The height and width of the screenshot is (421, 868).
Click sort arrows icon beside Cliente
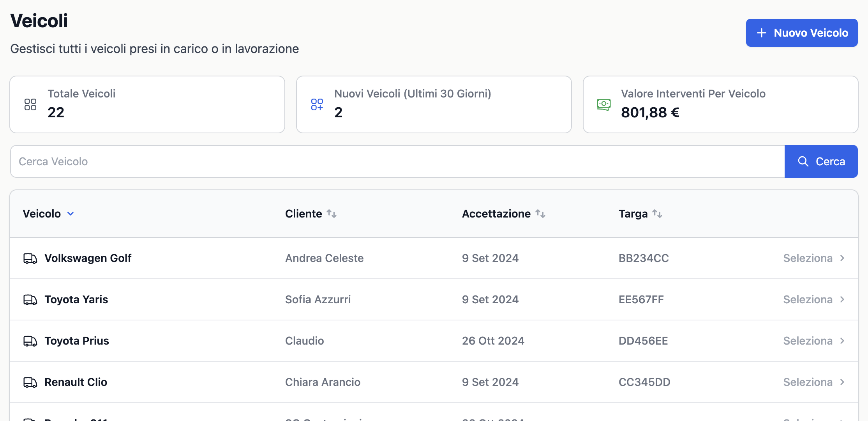[x=332, y=214]
